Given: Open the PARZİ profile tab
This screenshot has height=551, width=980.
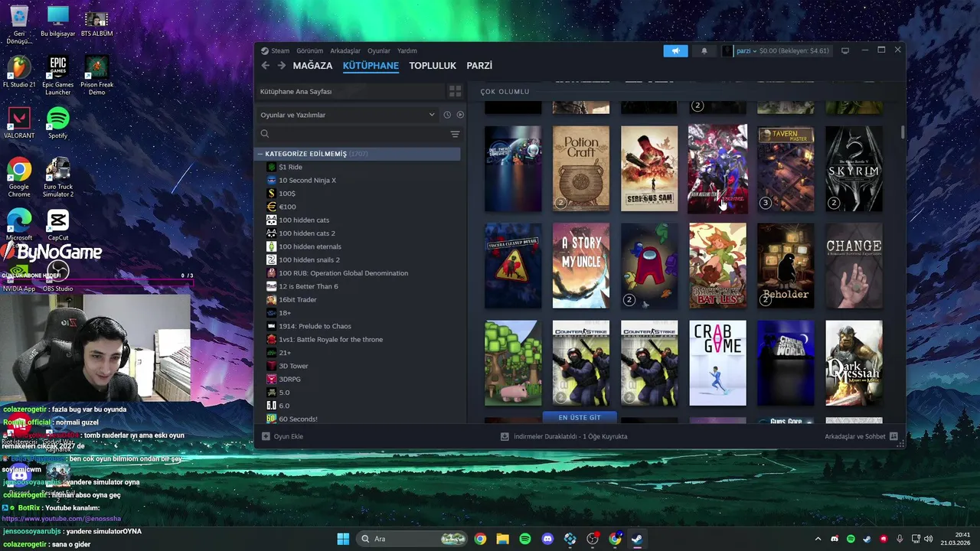Looking at the screenshot, I should [x=479, y=66].
